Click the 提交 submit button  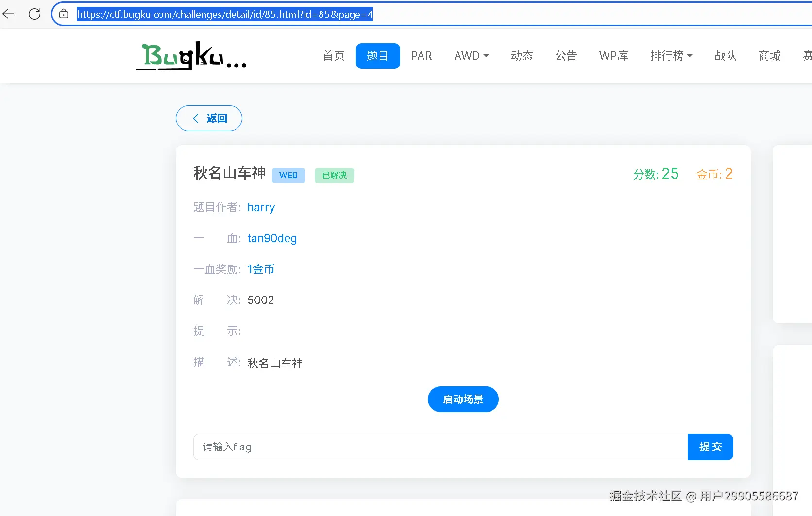pyautogui.click(x=710, y=447)
